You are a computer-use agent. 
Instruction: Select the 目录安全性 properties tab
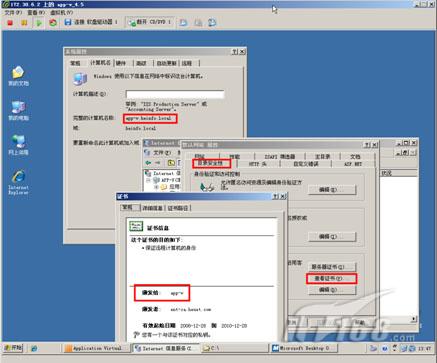tap(211, 163)
